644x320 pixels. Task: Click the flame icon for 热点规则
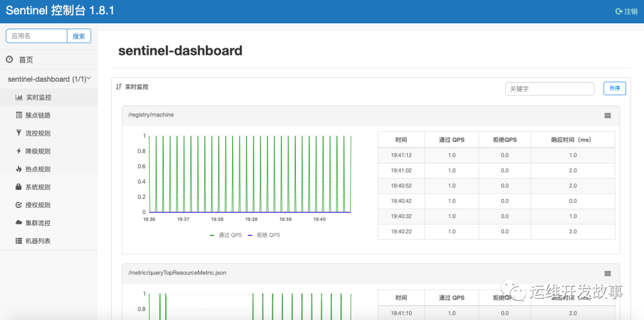pos(19,168)
